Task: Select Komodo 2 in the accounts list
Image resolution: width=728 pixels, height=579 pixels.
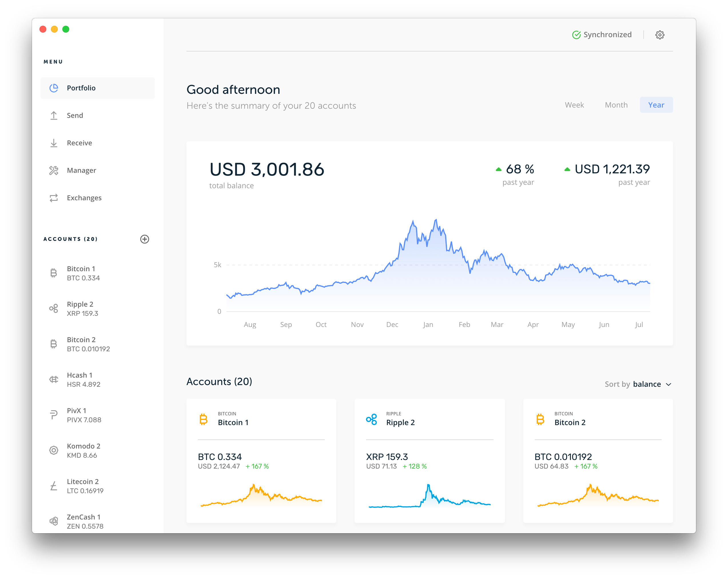Action: click(83, 450)
